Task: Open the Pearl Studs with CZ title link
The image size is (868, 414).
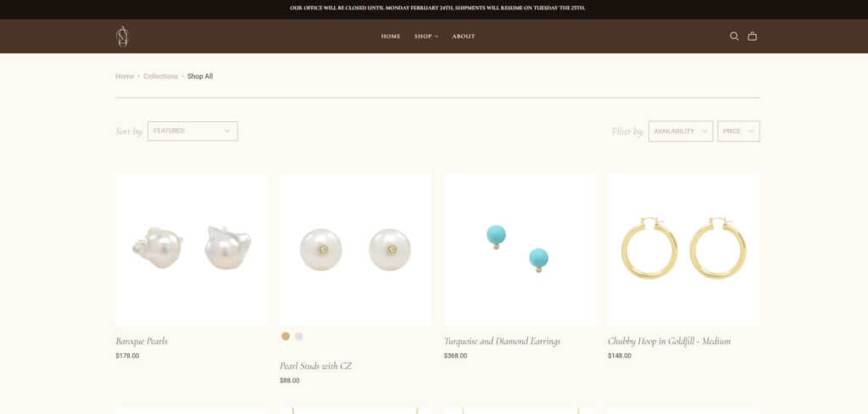Action: (315, 366)
